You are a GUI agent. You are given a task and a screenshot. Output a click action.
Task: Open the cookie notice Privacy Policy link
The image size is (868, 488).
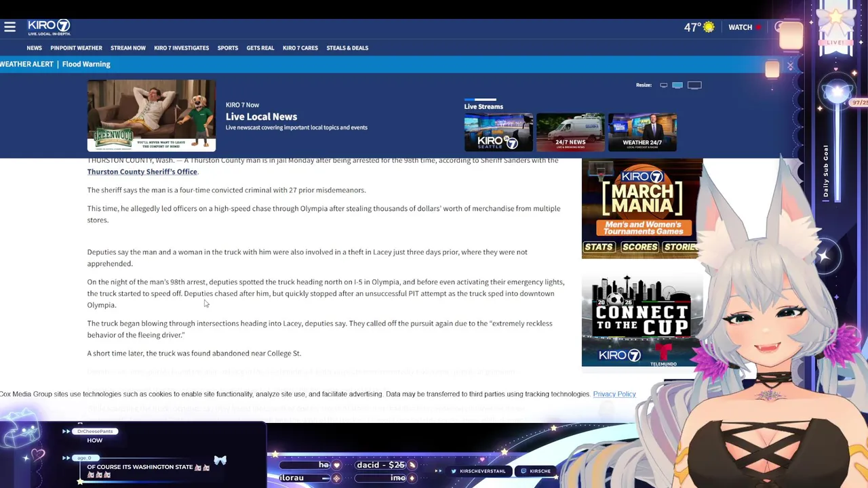point(614,394)
